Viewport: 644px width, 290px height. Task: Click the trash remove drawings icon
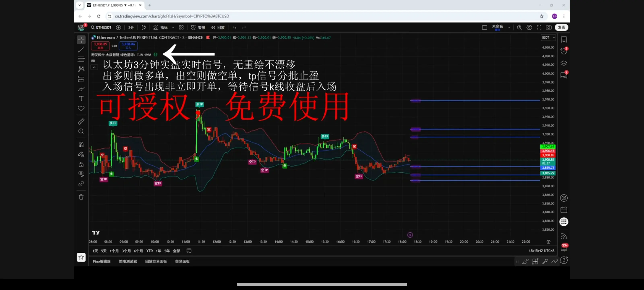(81, 197)
